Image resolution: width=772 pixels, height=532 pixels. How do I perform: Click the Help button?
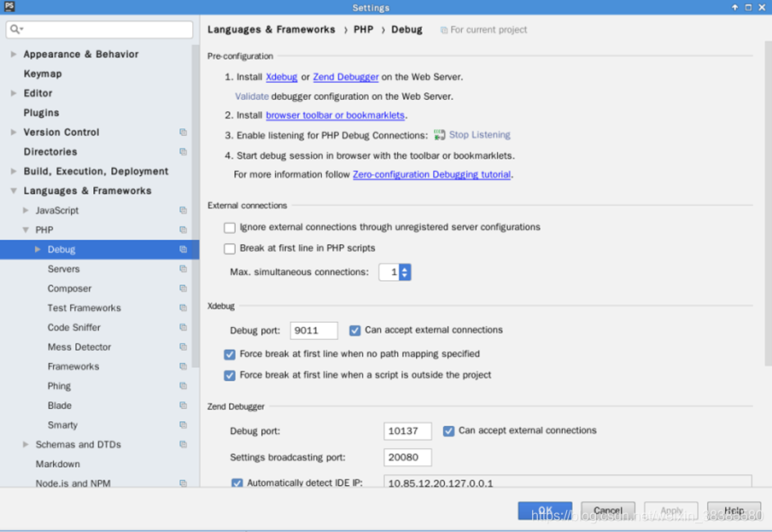tap(734, 511)
